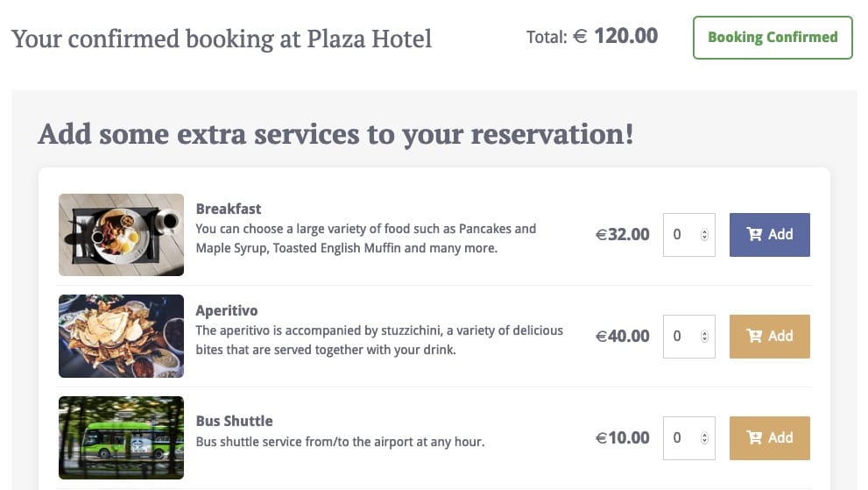This screenshot has width=868, height=490.
Task: Click the cart icon on Aperitivo's Add button
Action: (x=754, y=336)
